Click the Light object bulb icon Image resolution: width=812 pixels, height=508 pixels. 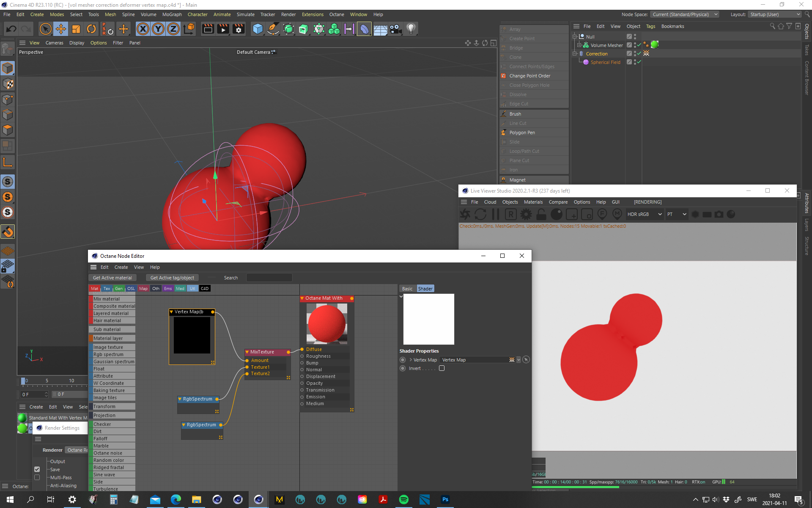[x=411, y=29]
